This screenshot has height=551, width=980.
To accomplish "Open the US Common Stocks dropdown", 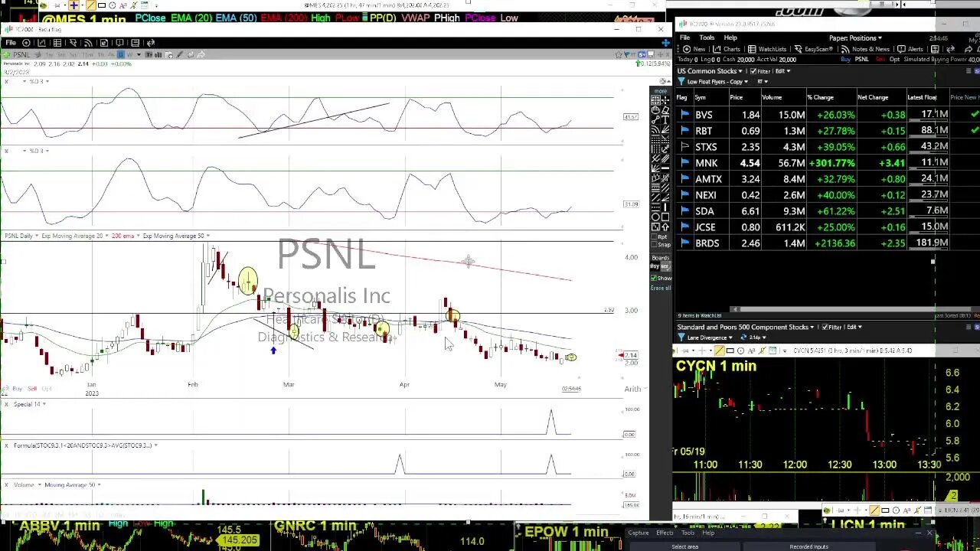I will coord(710,71).
